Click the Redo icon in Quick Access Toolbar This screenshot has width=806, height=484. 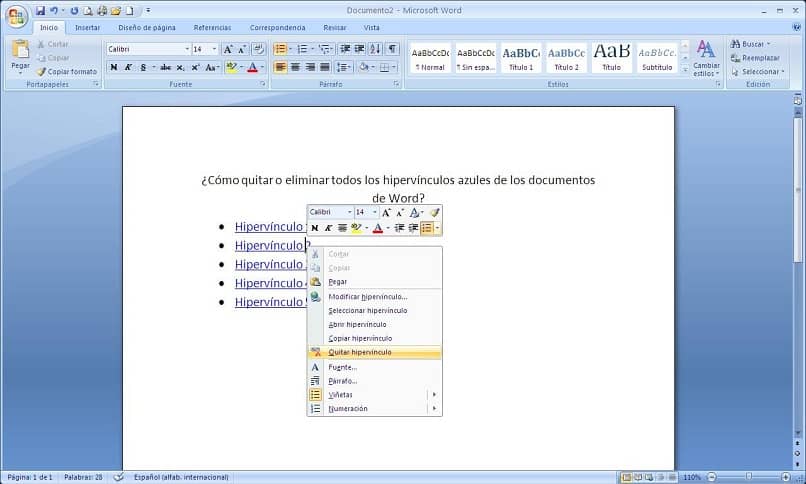pyautogui.click(x=75, y=10)
